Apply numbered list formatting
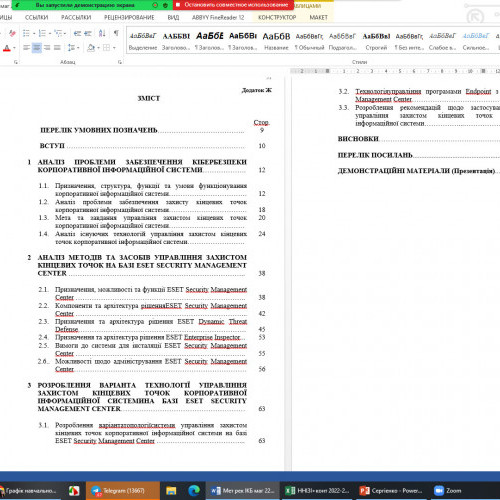 click(x=42, y=33)
